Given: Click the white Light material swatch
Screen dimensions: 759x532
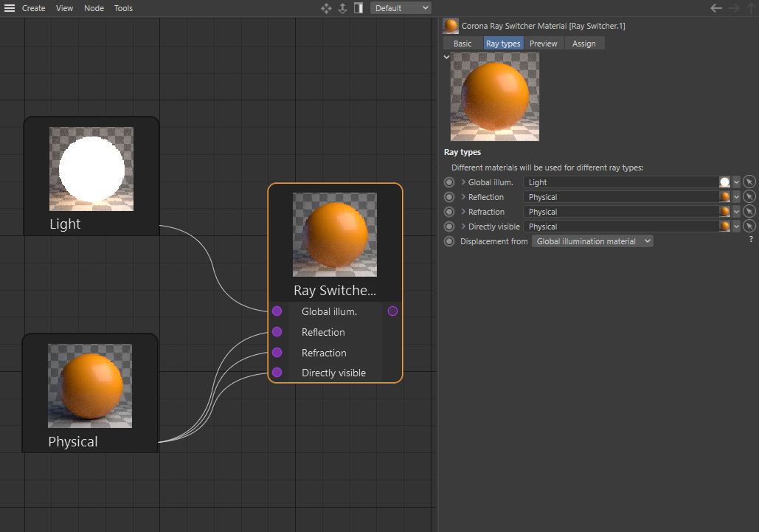Looking at the screenshot, I should coord(724,182).
